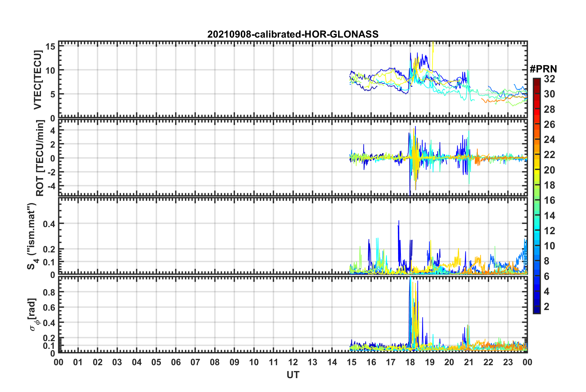Click inside the ROT plot panel
The height and width of the screenshot is (392, 586).
[x=293, y=158]
